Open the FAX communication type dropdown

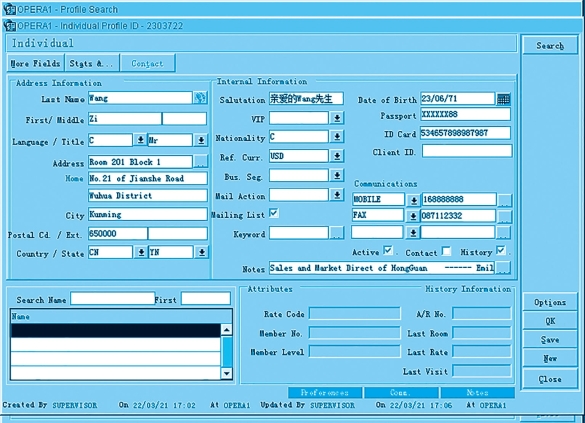point(413,216)
